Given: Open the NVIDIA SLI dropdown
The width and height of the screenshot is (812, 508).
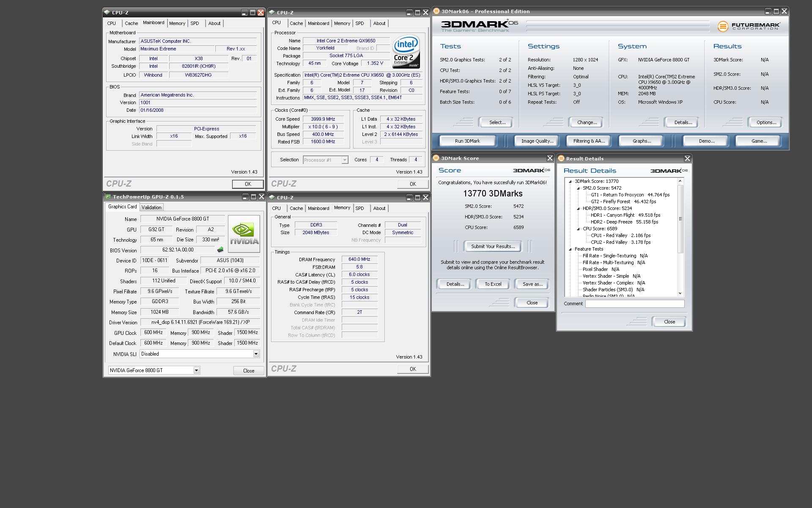Looking at the screenshot, I should click(x=256, y=354).
